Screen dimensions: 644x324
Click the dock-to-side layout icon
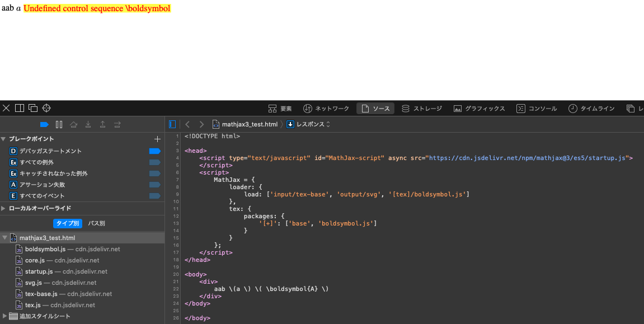coord(20,108)
